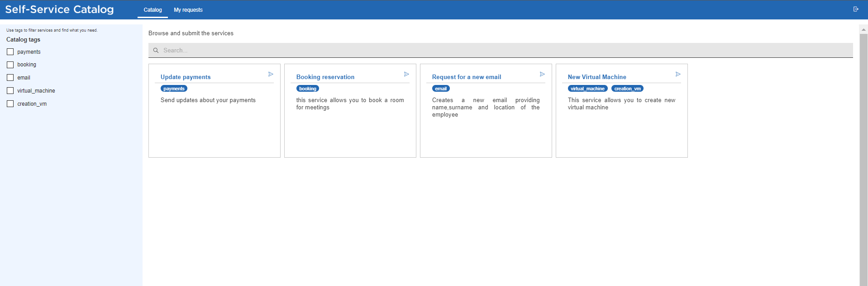
Task: Launch the Request for a new email service arrow
Action: click(x=542, y=74)
